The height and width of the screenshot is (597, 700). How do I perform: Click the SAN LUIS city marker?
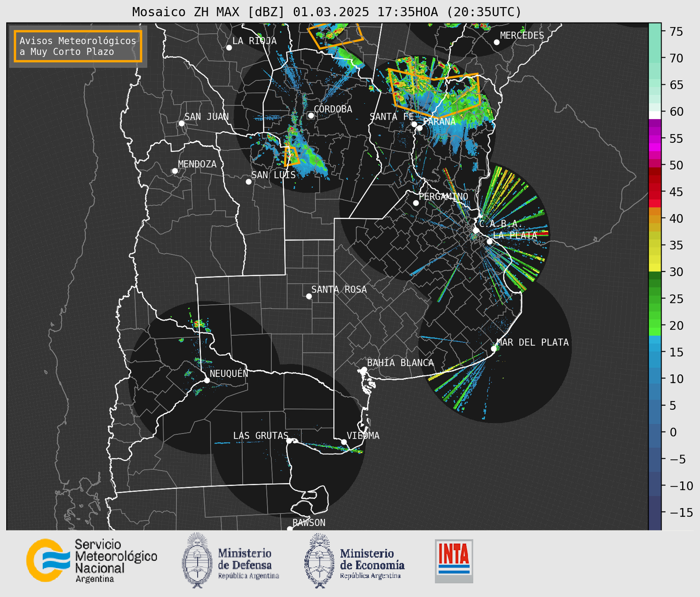click(249, 182)
